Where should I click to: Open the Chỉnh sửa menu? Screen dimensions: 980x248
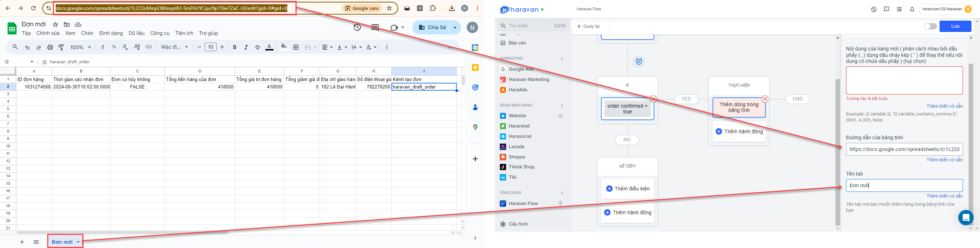pyautogui.click(x=48, y=33)
